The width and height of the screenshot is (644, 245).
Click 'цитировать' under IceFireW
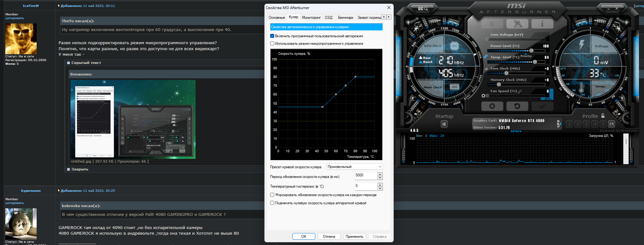click(14, 18)
